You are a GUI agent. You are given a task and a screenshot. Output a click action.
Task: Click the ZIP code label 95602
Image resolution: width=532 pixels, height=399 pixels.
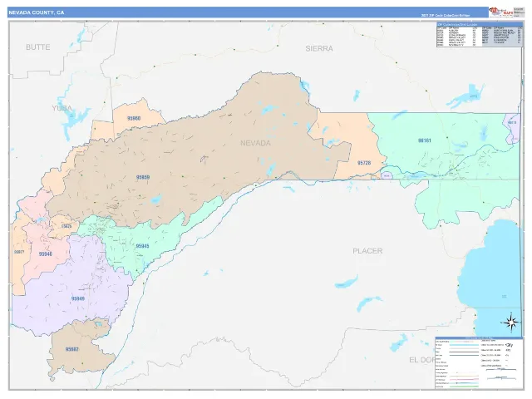point(72,349)
